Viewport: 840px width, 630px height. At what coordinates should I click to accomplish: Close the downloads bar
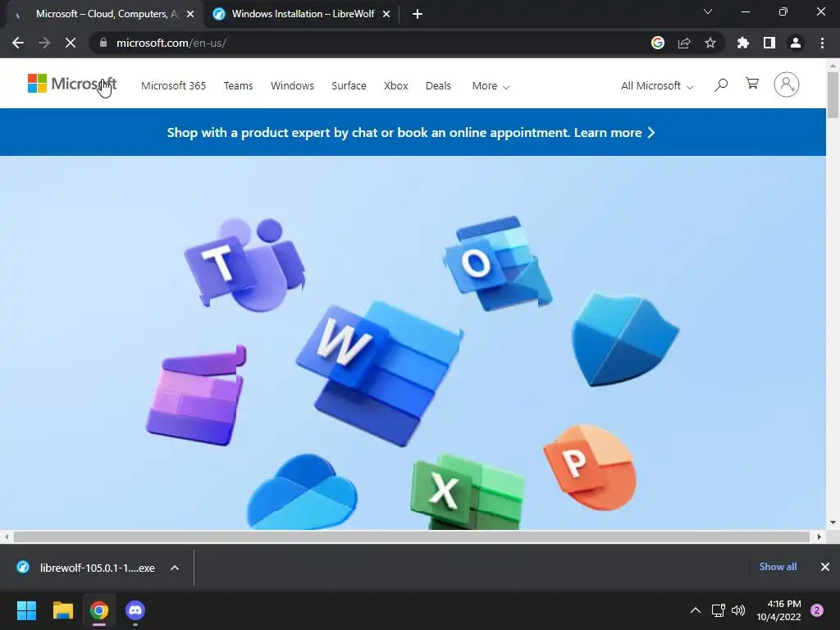coord(825,567)
